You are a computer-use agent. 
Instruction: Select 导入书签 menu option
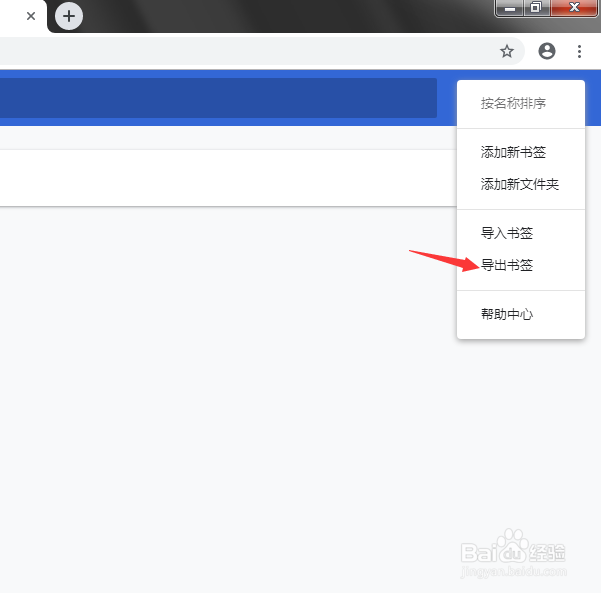coord(521,233)
